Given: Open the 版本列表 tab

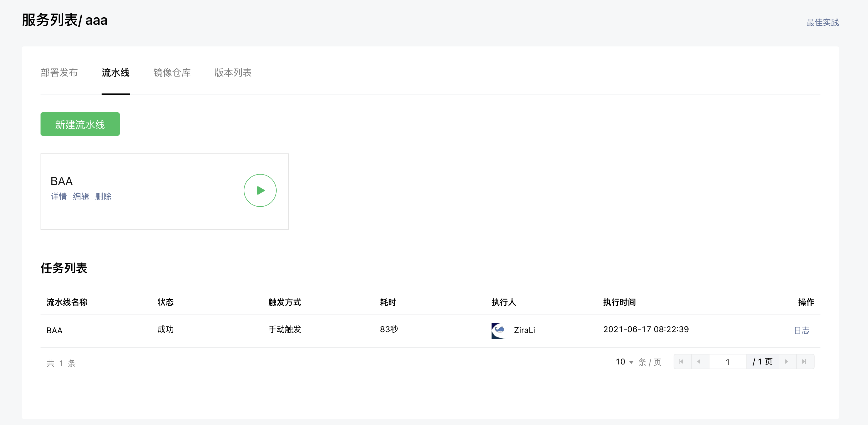Looking at the screenshot, I should (x=233, y=73).
